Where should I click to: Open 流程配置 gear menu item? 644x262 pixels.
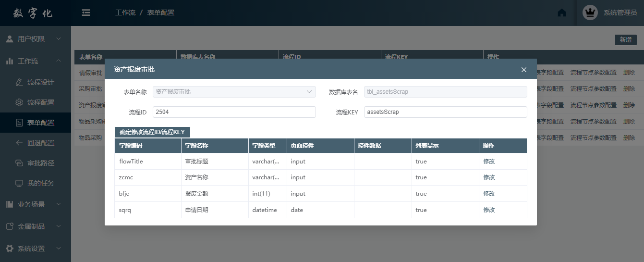click(x=40, y=102)
